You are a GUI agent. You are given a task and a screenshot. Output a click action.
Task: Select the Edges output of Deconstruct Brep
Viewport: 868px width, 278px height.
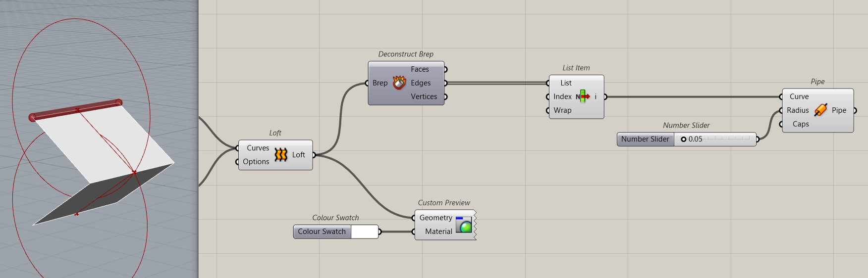421,83
